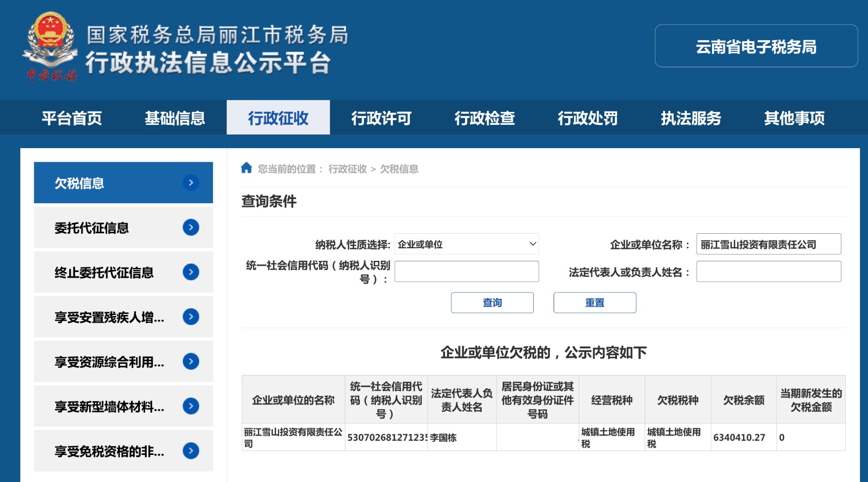868x482 pixels.
Task: Click the 法定代表人或负责人姓名 text box
Action: pos(768,271)
